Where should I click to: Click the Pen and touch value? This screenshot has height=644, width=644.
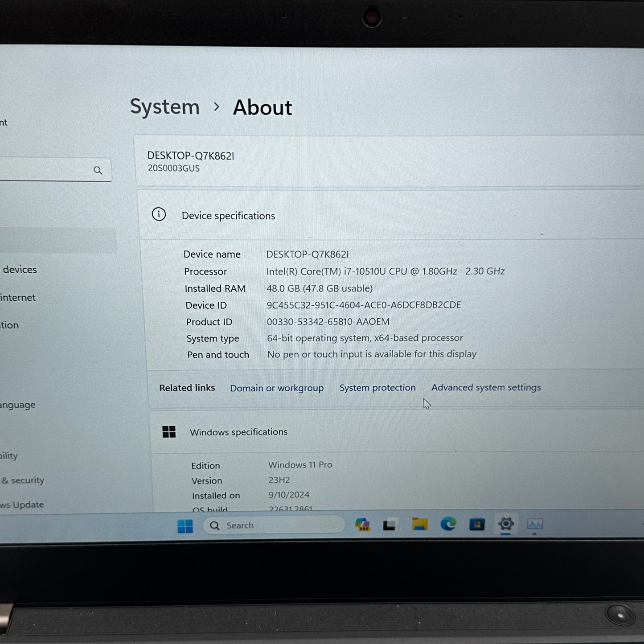coord(372,354)
